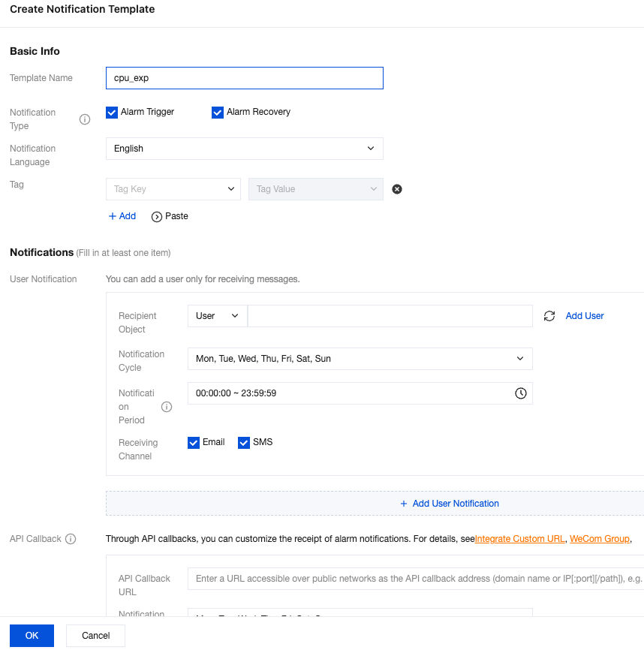Click the refresh icon beside Add User
644x653 pixels.
click(x=549, y=316)
